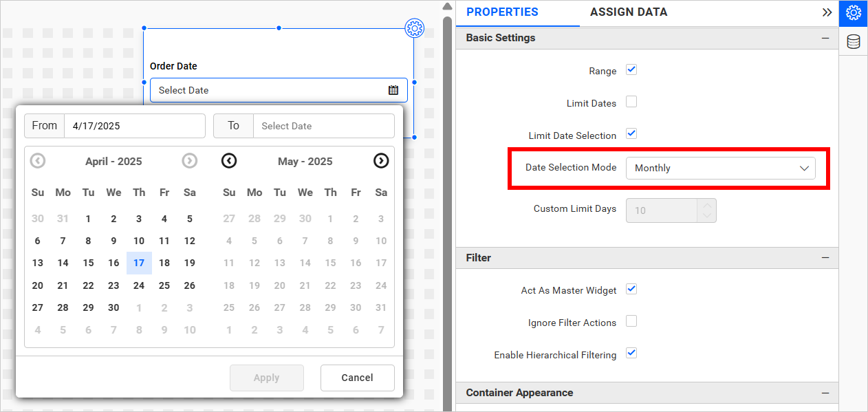
Task: Collapse properties panel with double chevron icon
Action: tap(827, 12)
